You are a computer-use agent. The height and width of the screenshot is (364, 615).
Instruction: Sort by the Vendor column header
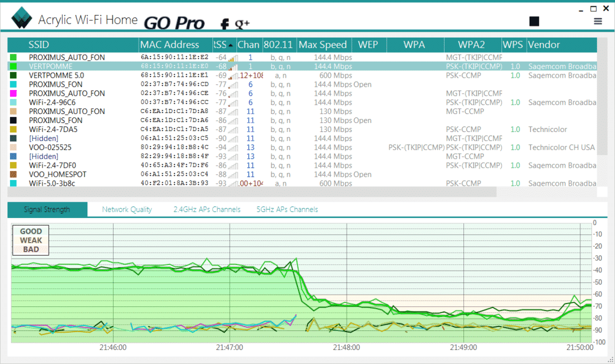pos(562,45)
